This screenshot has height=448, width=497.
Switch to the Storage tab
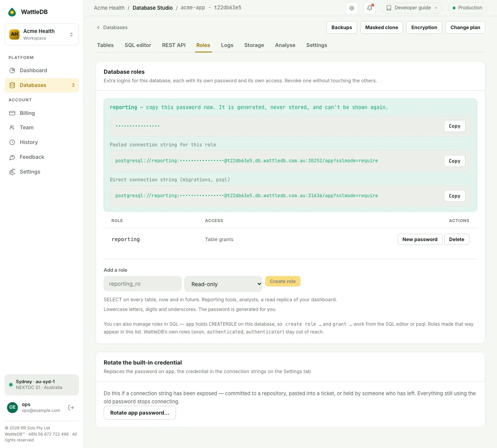point(254,45)
